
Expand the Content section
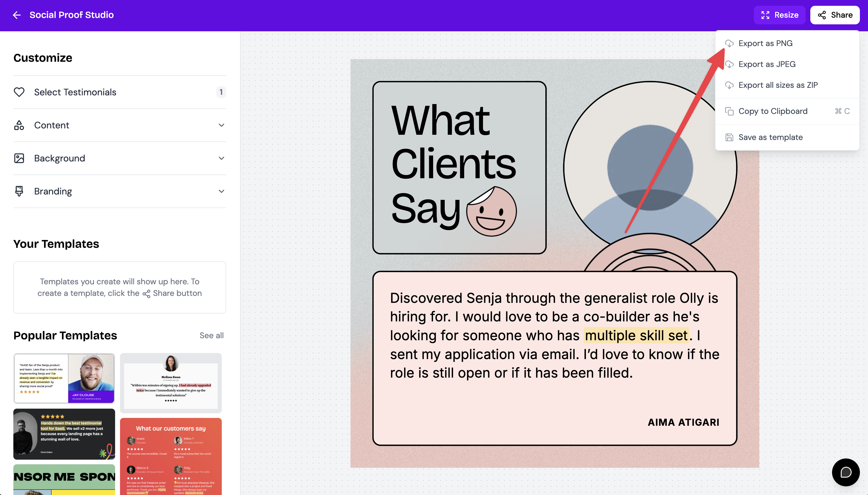pyautogui.click(x=120, y=125)
